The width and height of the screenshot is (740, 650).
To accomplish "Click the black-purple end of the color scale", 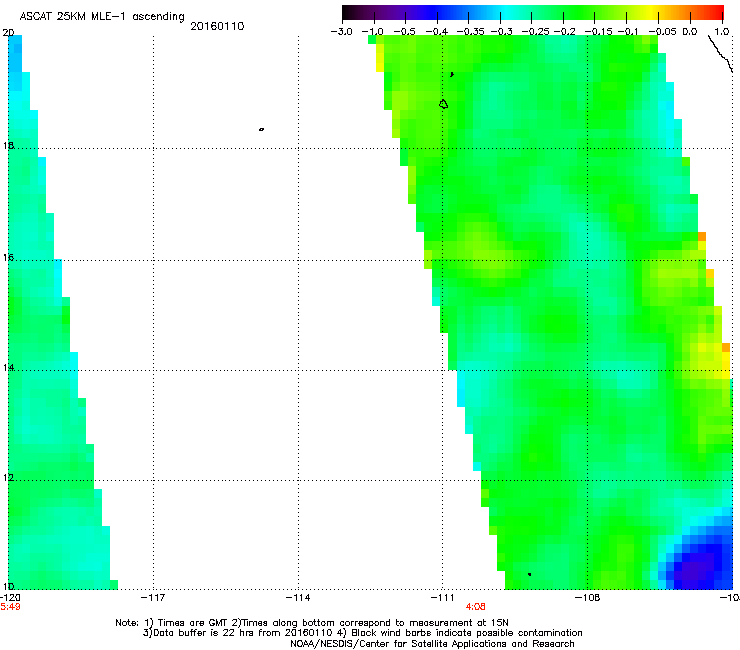I will pyautogui.click(x=352, y=12).
